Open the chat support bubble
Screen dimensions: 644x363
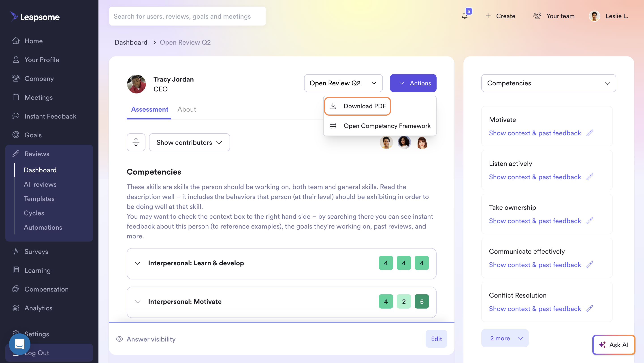click(x=20, y=344)
